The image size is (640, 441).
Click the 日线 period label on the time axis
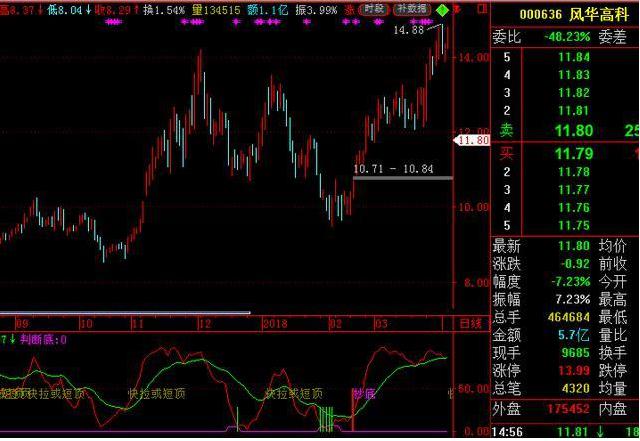[471, 324]
